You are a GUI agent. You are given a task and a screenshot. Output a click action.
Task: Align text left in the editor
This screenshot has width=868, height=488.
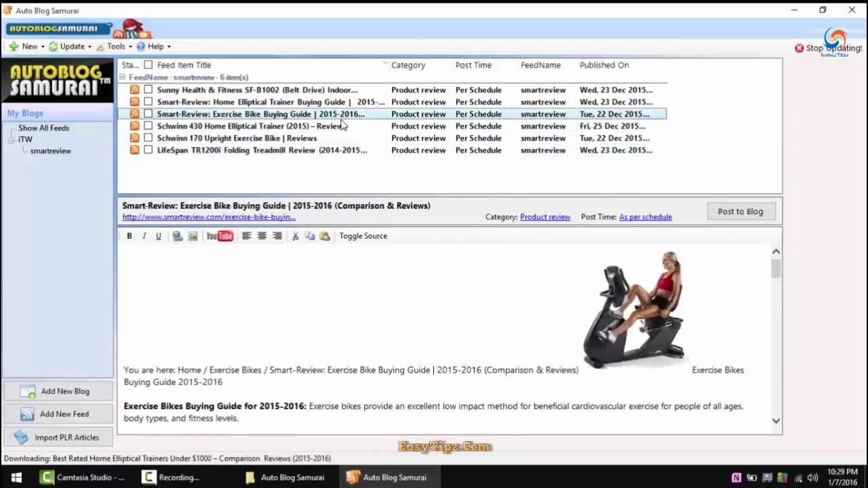click(247, 236)
